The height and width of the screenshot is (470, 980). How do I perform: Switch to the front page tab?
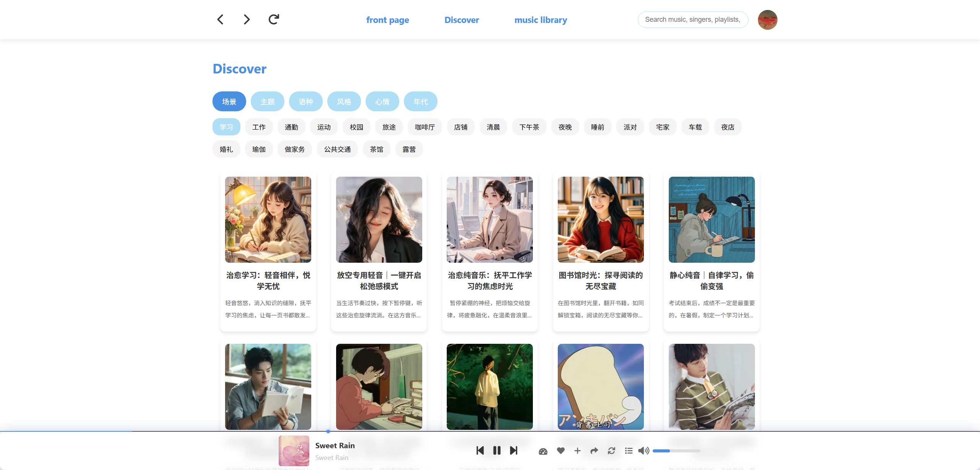pos(387,20)
